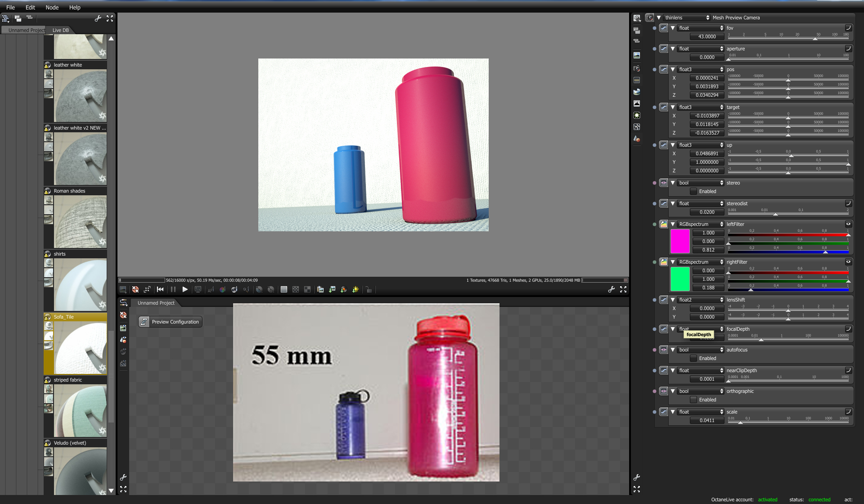This screenshot has height=504, width=864.
Task: Collapse the fov parameter section
Action: click(673, 28)
